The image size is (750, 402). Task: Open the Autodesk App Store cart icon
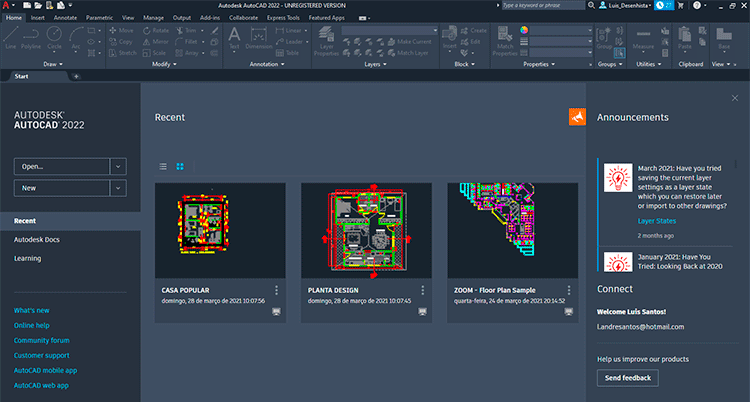(x=681, y=5)
